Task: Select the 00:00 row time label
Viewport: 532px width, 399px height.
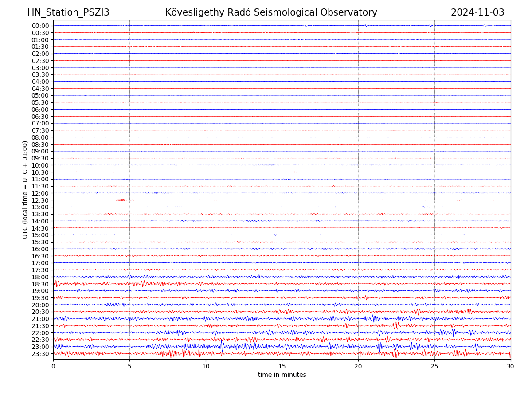Action: click(x=40, y=26)
